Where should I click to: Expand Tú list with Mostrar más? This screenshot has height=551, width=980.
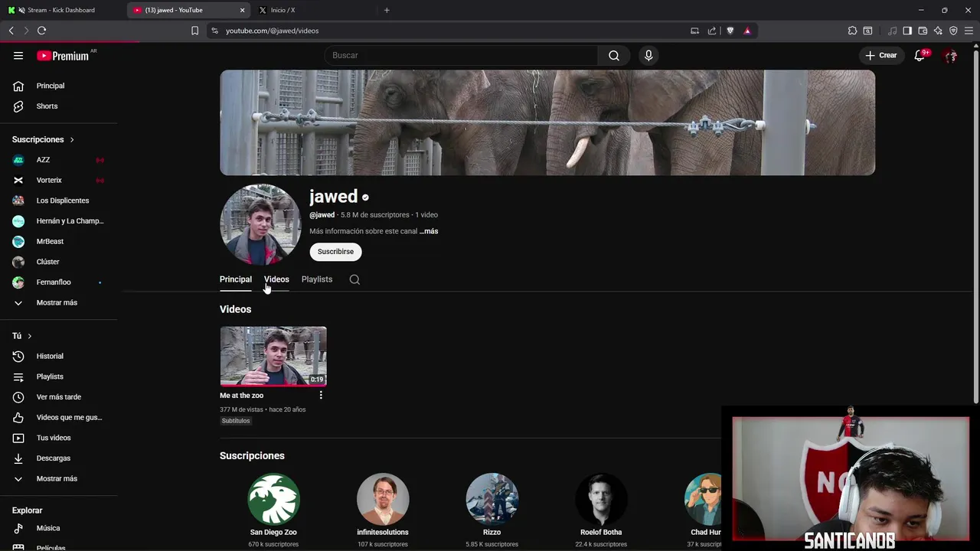58,478
